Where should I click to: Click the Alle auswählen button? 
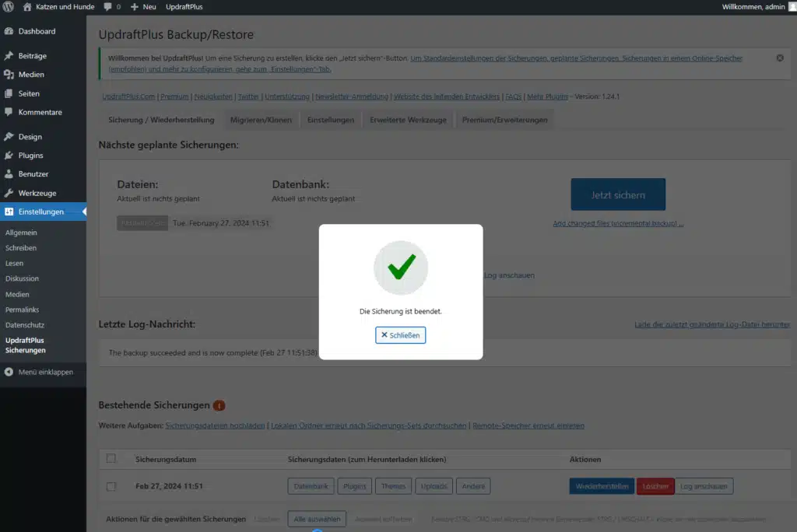pyautogui.click(x=317, y=519)
